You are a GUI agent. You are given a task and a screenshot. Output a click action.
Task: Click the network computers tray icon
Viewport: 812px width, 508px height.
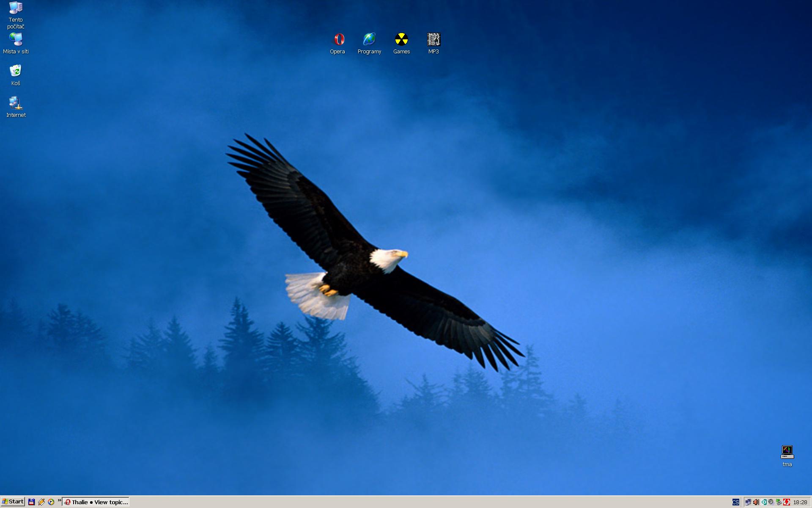(748, 502)
